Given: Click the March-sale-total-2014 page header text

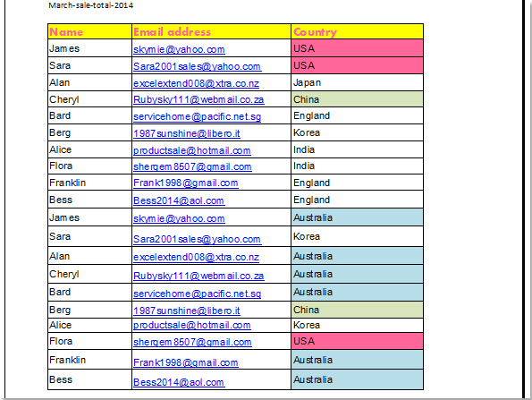Looking at the screenshot, I should (x=91, y=5).
